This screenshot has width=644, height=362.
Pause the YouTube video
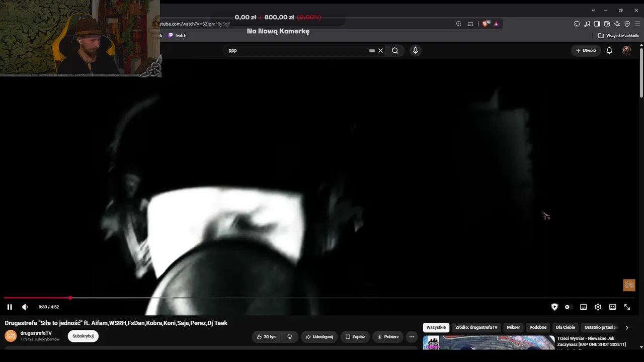(10, 307)
